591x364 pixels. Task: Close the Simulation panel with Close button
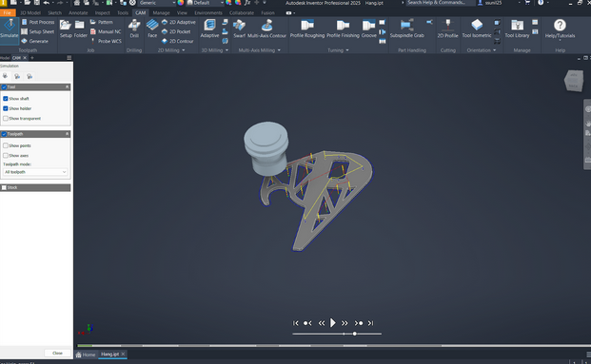57,354
